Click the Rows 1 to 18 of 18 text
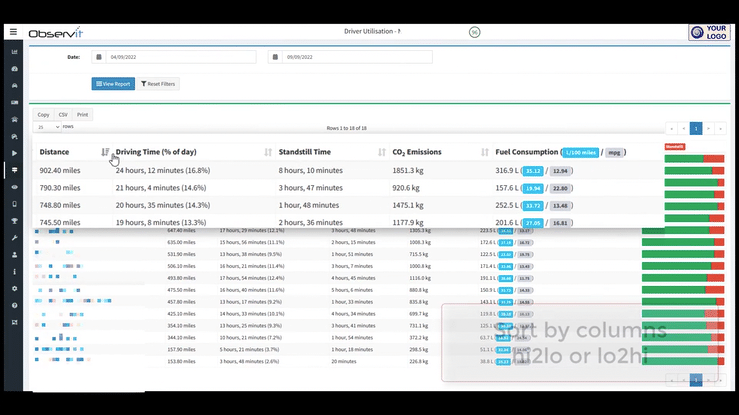 tap(346, 128)
